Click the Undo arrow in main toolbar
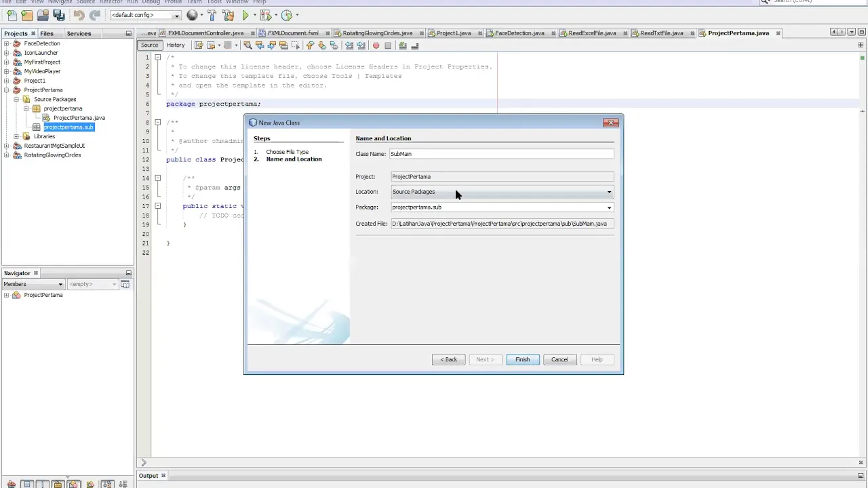The image size is (868, 488). coord(79,15)
